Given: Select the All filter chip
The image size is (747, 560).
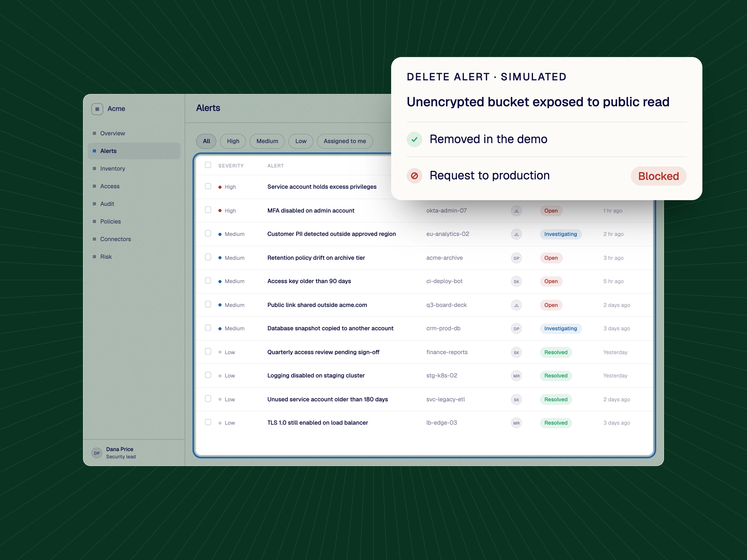Looking at the screenshot, I should tap(206, 141).
